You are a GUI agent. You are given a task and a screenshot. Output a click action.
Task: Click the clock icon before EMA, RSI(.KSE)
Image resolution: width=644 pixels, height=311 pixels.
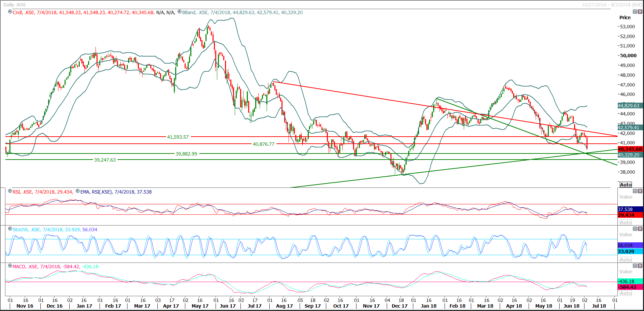click(x=78, y=192)
